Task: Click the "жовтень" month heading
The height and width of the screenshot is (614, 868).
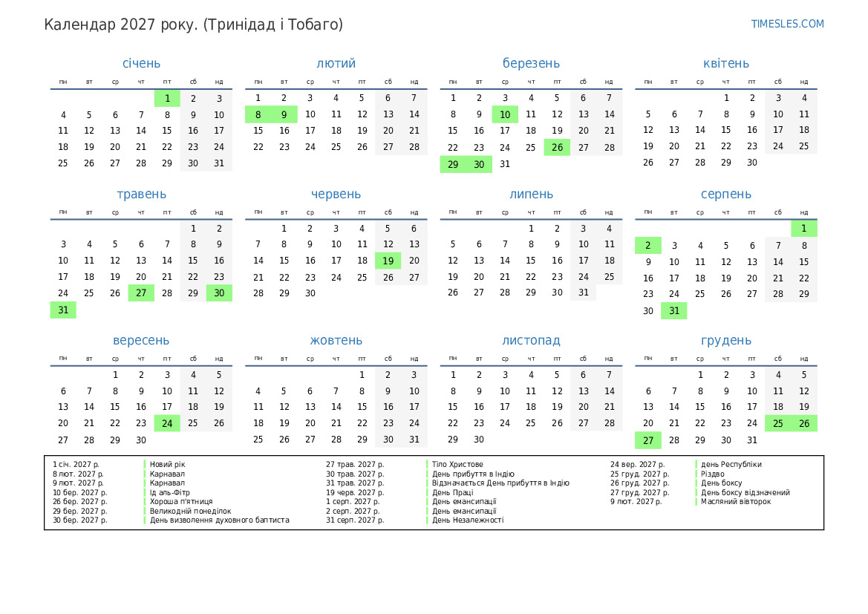Action: pos(336,341)
